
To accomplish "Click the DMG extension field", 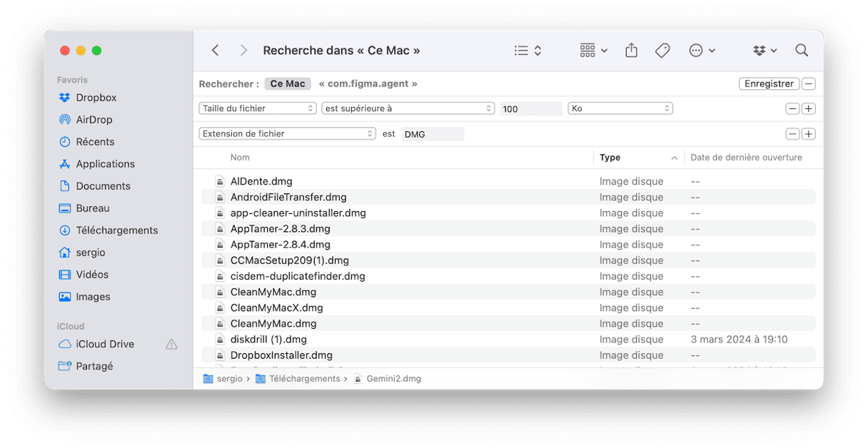I will tap(433, 134).
